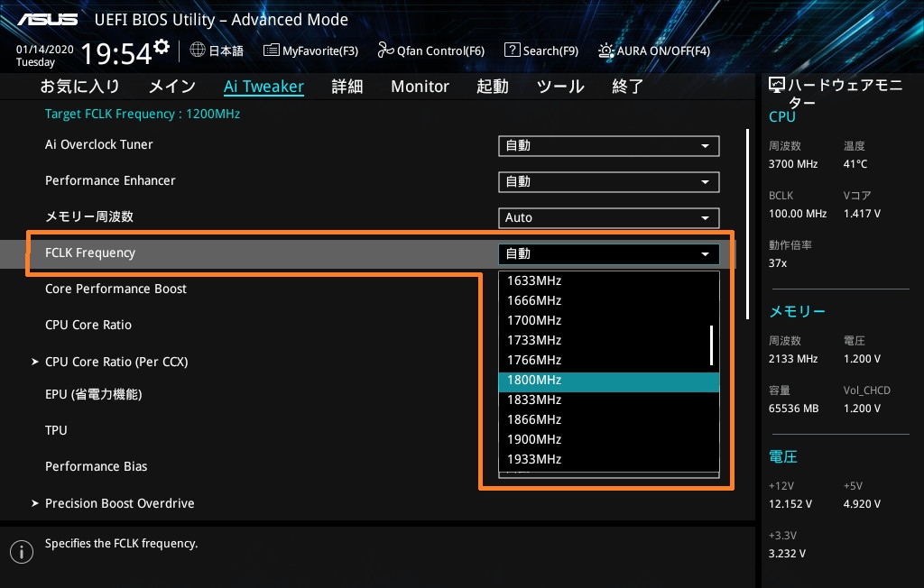Select Performance Bias setting
Image resolution: width=924 pixels, height=588 pixels.
click(x=96, y=466)
